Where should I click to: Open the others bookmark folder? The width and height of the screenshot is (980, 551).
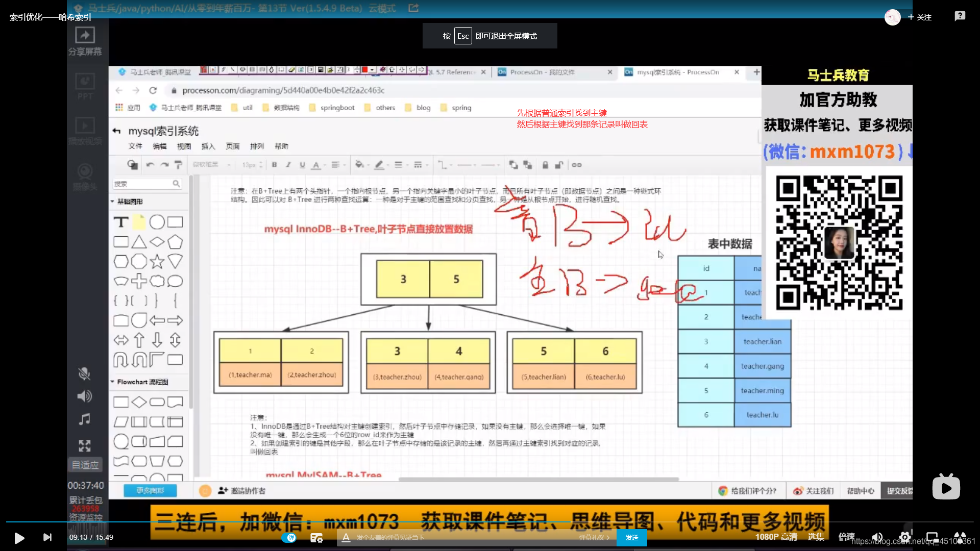click(380, 108)
